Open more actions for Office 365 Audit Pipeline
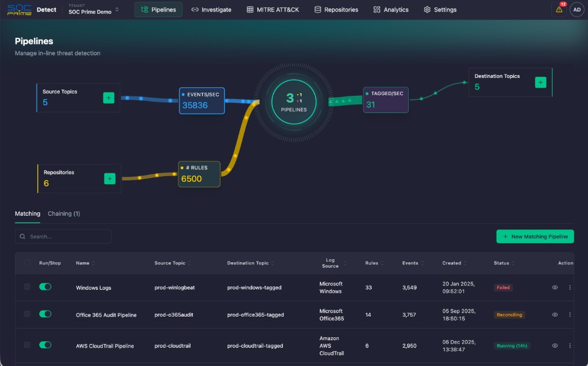This screenshot has height=366, width=588. 570,315
